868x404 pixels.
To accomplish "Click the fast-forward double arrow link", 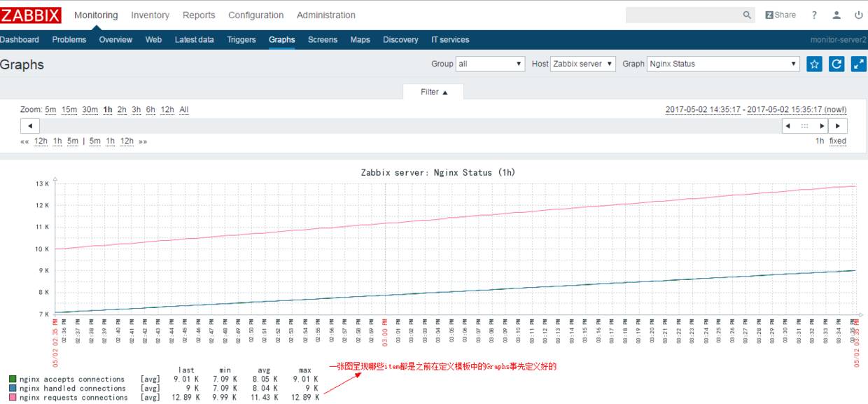I will [x=143, y=141].
